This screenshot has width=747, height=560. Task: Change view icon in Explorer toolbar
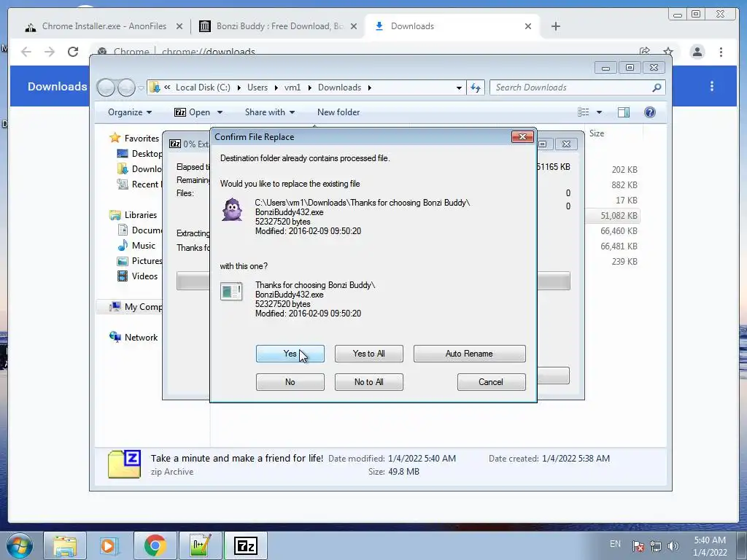pyautogui.click(x=584, y=112)
